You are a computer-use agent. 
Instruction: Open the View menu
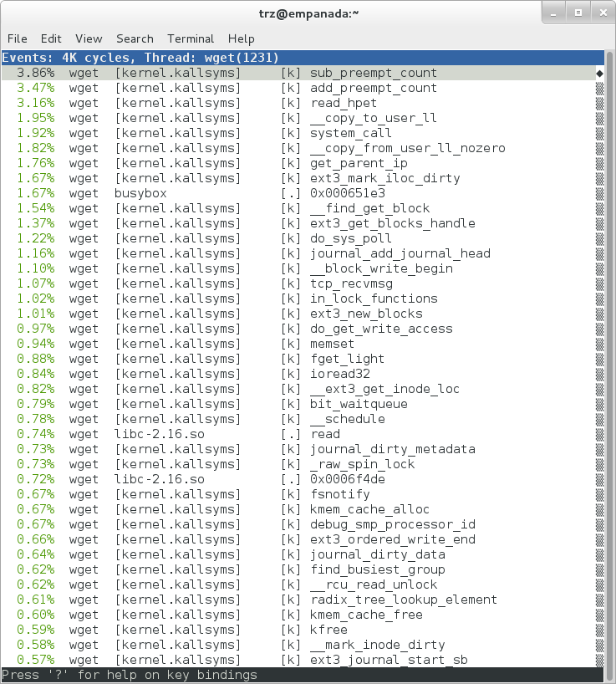click(89, 38)
